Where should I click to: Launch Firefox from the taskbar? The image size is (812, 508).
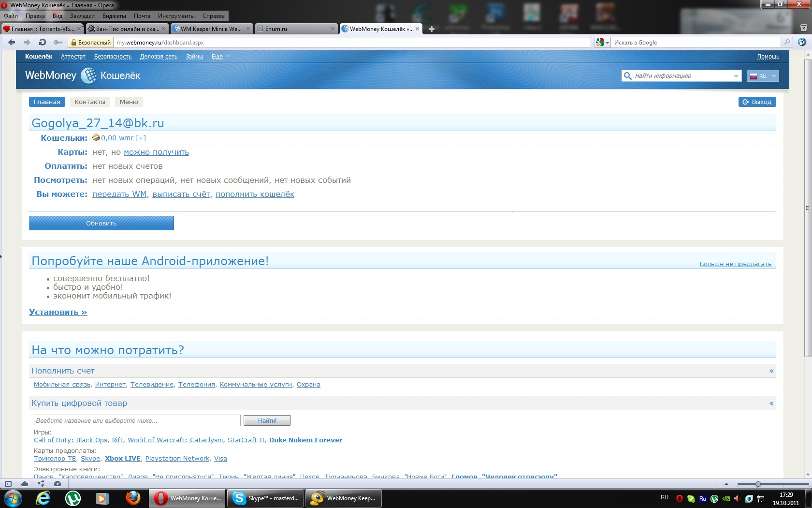pyautogui.click(x=132, y=498)
